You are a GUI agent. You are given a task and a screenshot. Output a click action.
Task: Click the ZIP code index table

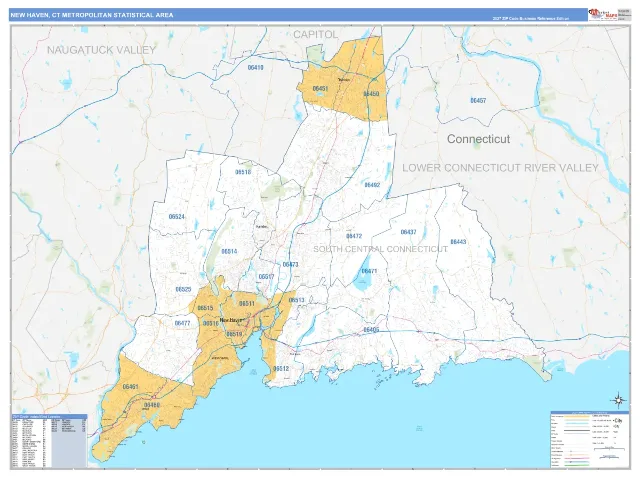[49, 441]
